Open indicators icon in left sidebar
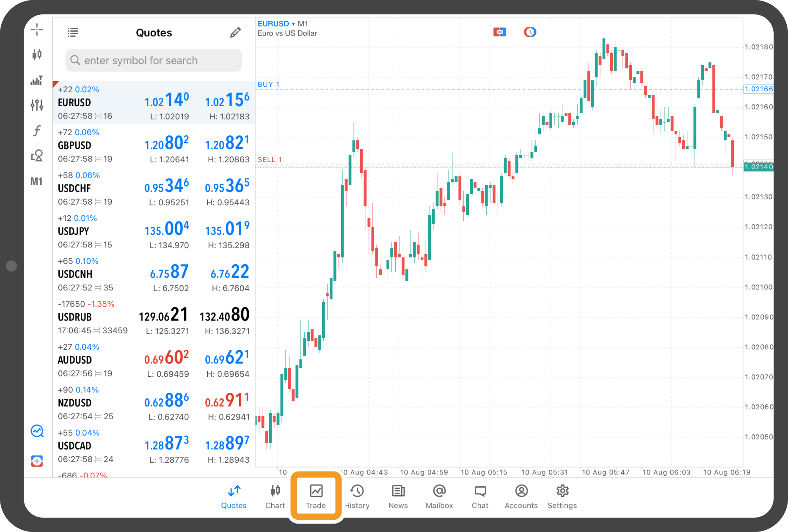This screenshot has width=788, height=532. tap(37, 80)
